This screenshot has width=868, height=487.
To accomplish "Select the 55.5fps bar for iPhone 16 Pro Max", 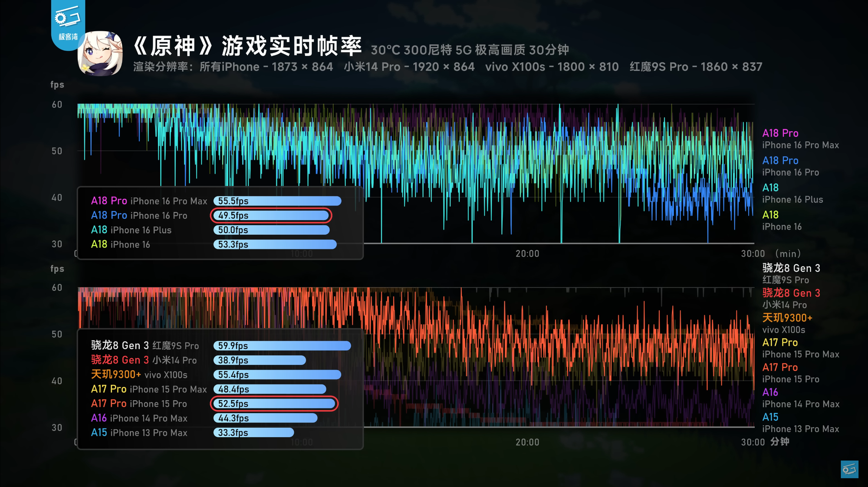I will click(277, 201).
